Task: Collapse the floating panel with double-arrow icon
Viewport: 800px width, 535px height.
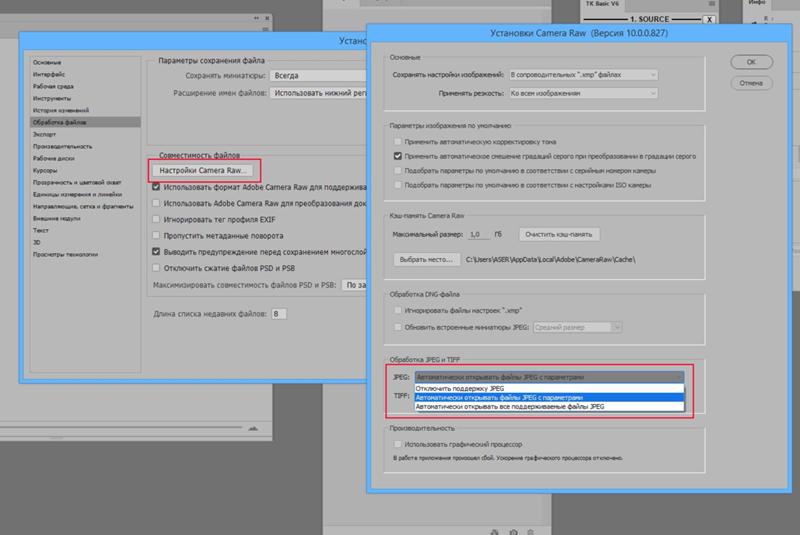Action: click(x=256, y=18)
